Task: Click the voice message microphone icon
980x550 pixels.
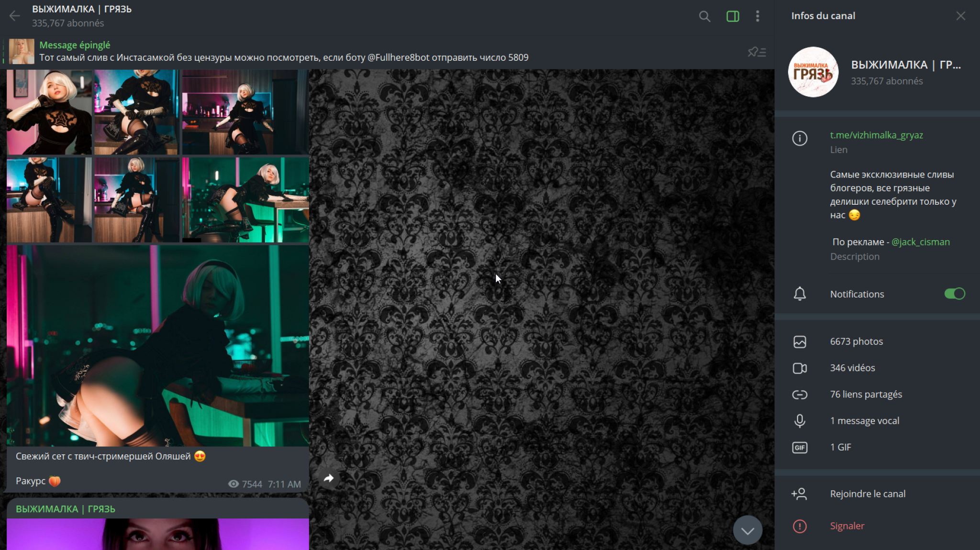Action: 800,421
